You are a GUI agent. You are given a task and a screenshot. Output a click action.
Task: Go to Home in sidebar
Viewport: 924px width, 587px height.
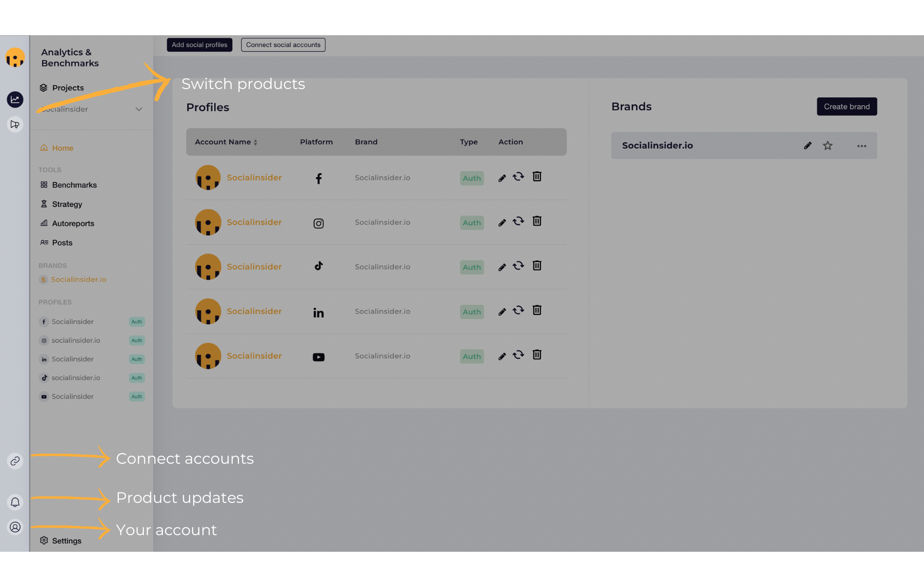(57, 148)
